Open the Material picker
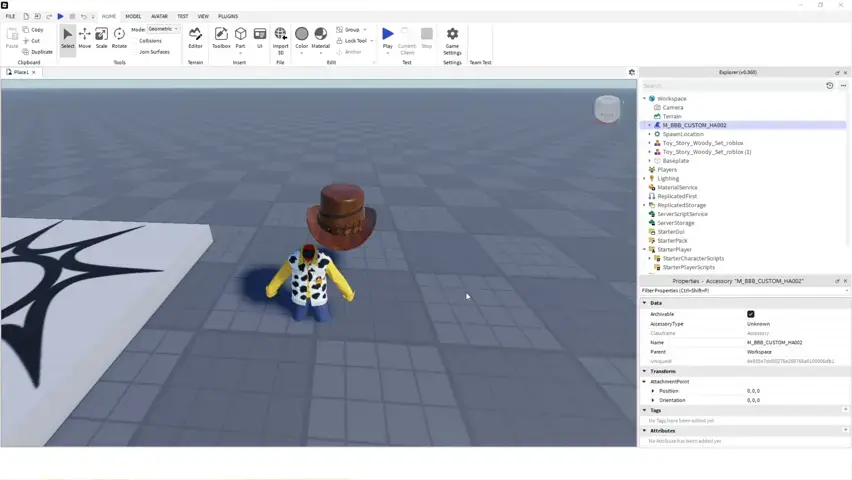 pyautogui.click(x=321, y=40)
